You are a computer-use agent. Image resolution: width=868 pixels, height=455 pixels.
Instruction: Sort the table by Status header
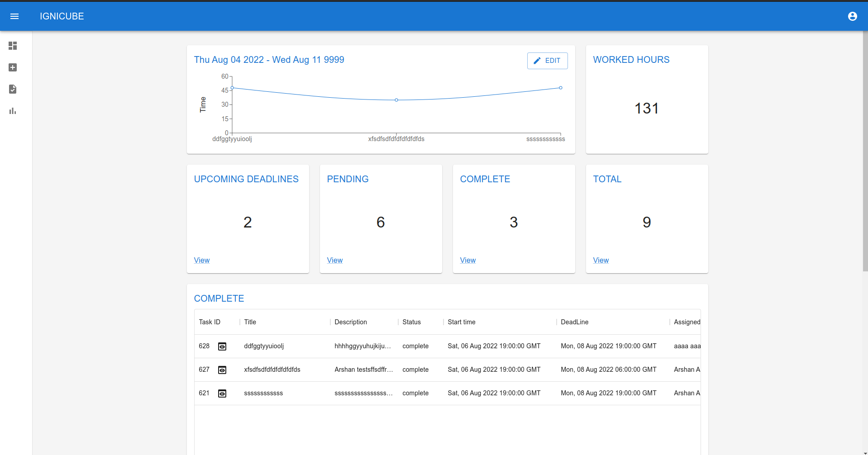click(x=411, y=322)
